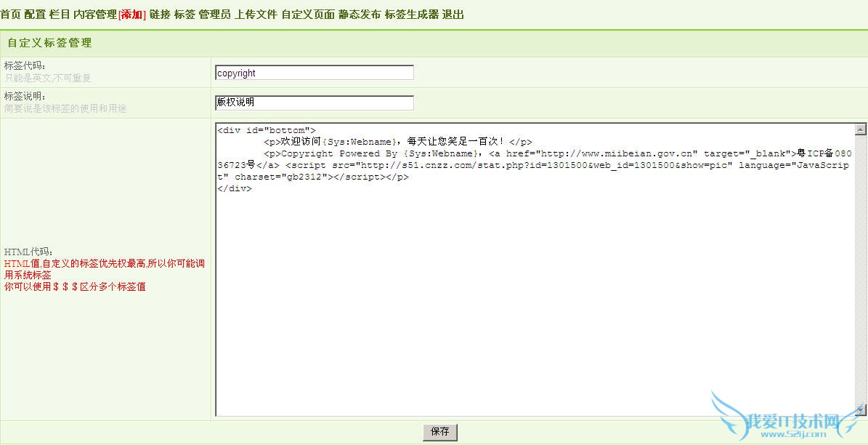
Task: Focus the 标签说明 field containing 版权说明
Action: coord(315,103)
